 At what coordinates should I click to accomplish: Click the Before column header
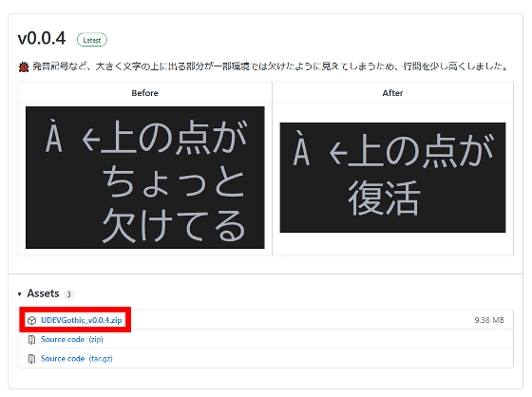(x=144, y=93)
